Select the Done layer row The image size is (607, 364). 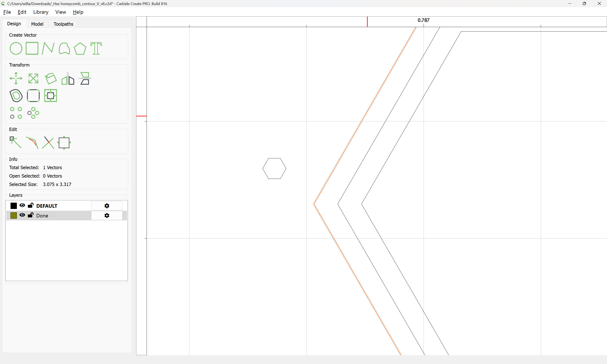(x=66, y=216)
